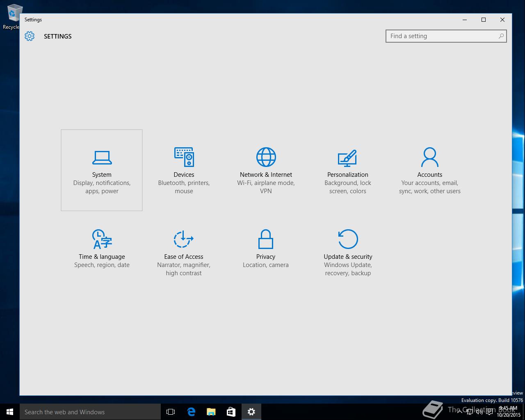Open File Explorer from the taskbar
The height and width of the screenshot is (420, 525).
(x=211, y=412)
